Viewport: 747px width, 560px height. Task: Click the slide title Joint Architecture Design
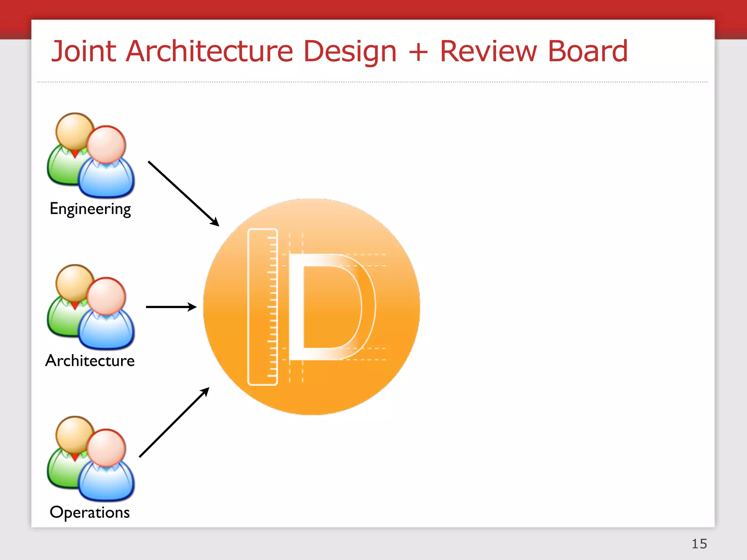tap(223, 51)
